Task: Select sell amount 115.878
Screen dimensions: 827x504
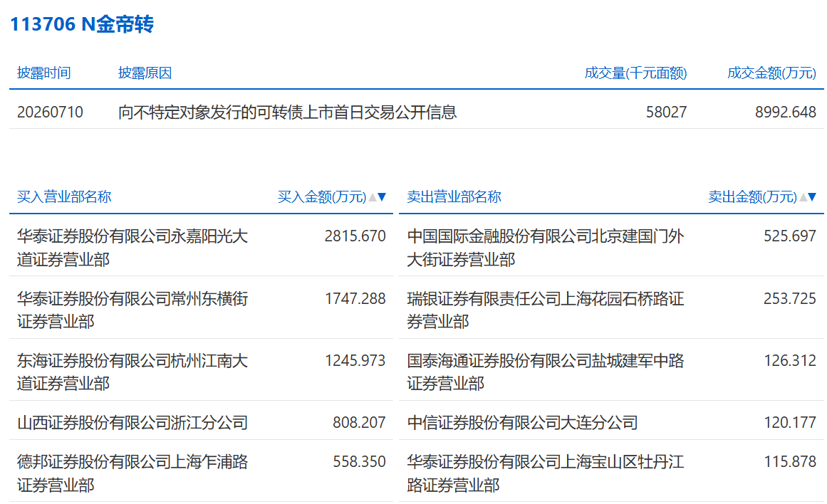Action: (790, 461)
